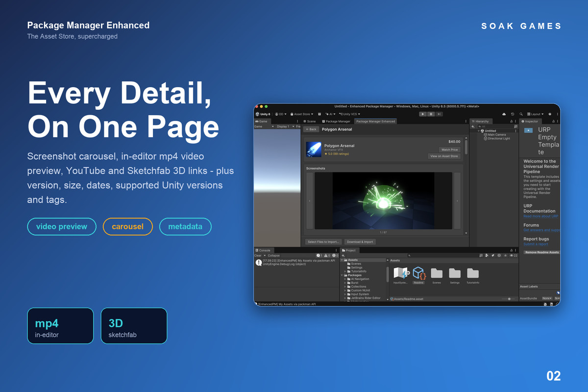Open the AI dropdown in toolbar
Screen dimensions: 588x392
click(331, 114)
